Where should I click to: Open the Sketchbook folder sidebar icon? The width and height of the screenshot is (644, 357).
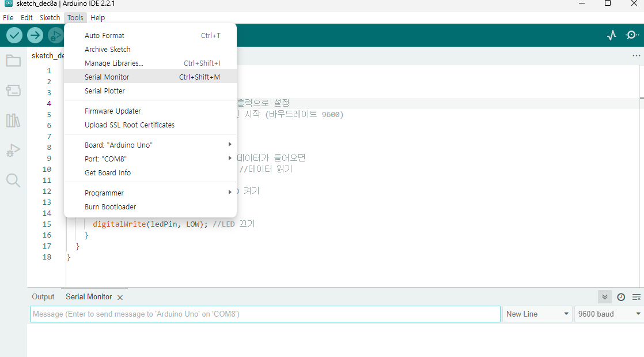coord(13,61)
